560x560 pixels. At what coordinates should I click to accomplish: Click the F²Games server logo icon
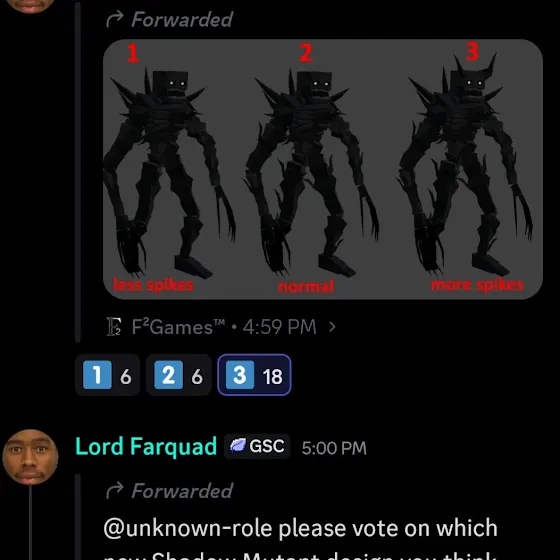[x=114, y=327]
